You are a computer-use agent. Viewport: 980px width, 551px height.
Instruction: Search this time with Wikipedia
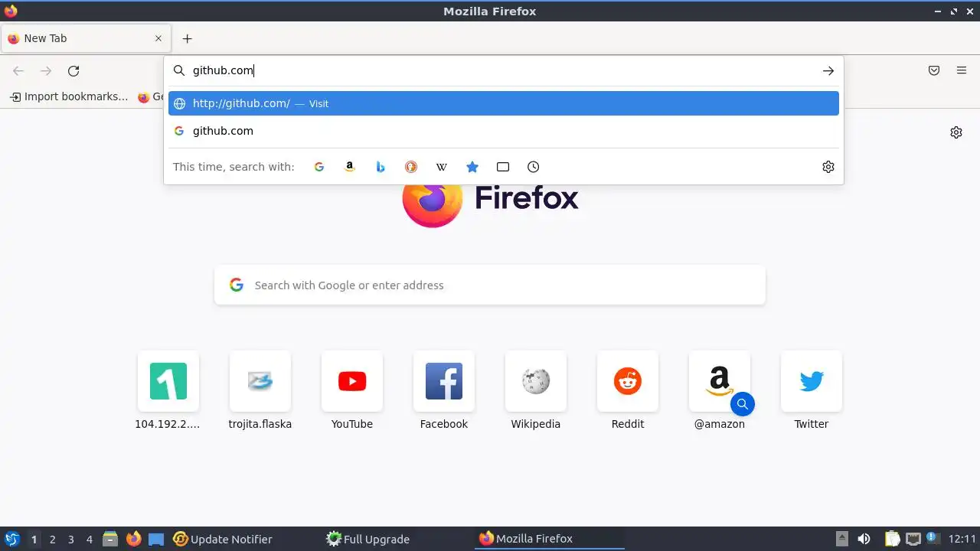442,167
